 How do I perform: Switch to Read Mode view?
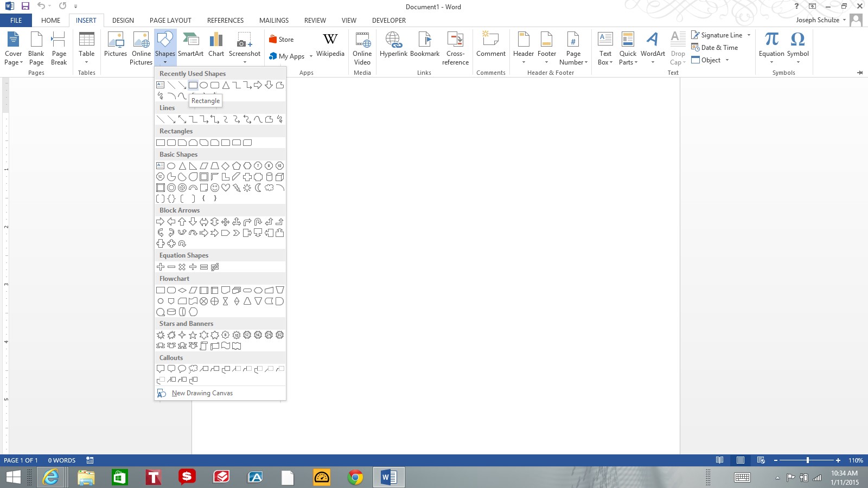point(719,460)
